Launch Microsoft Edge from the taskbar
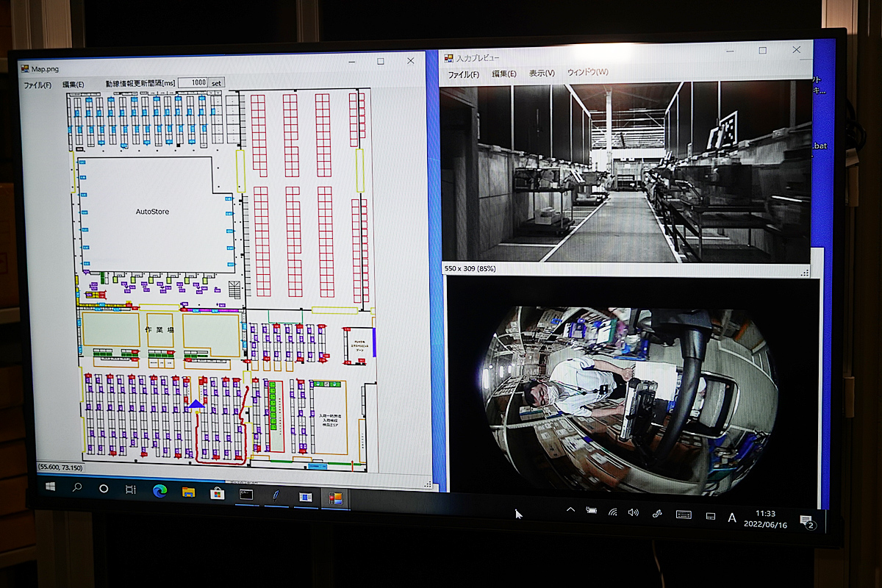This screenshot has width=882, height=588. click(159, 490)
